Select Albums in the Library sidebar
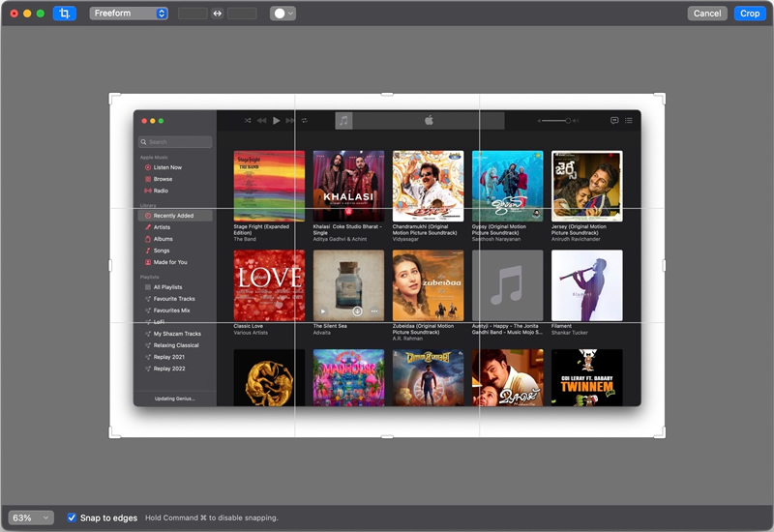Viewport: 774px width, 532px height. 163,239
